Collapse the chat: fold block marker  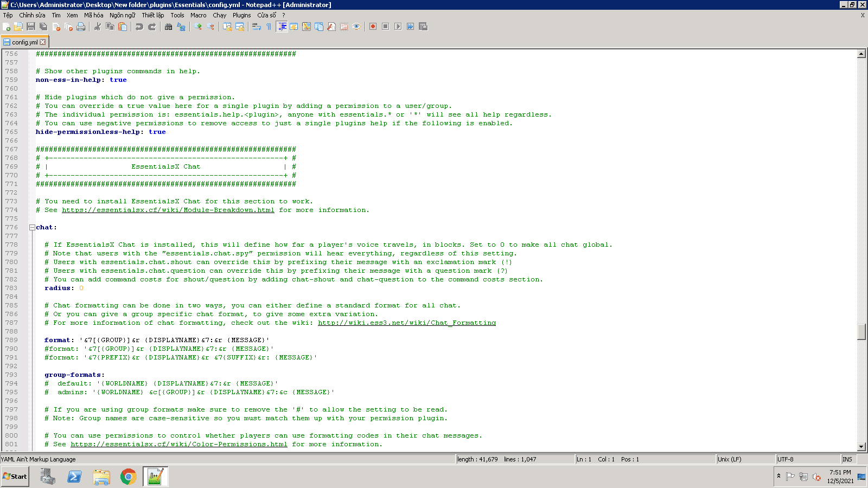pos(32,228)
